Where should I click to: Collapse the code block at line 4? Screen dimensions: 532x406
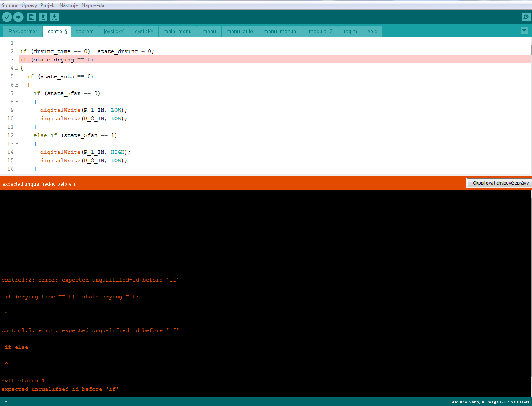coord(17,68)
